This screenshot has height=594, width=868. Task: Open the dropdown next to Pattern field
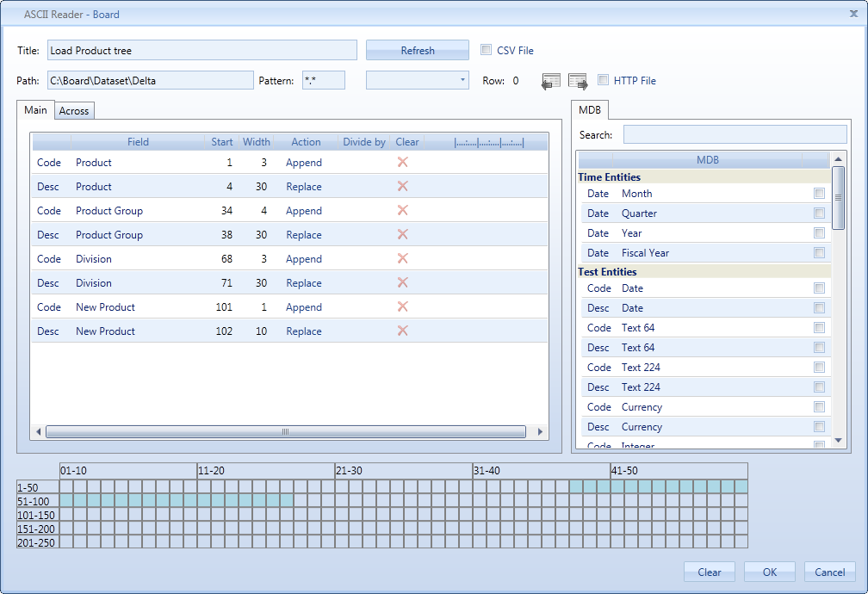coord(418,80)
